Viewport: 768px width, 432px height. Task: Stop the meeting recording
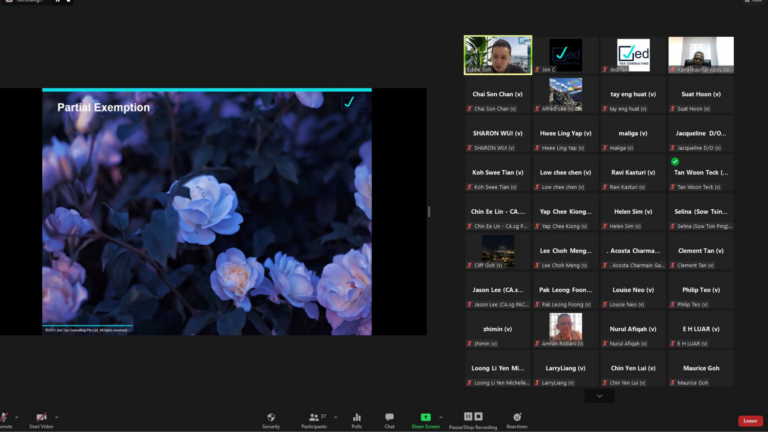coord(479,416)
